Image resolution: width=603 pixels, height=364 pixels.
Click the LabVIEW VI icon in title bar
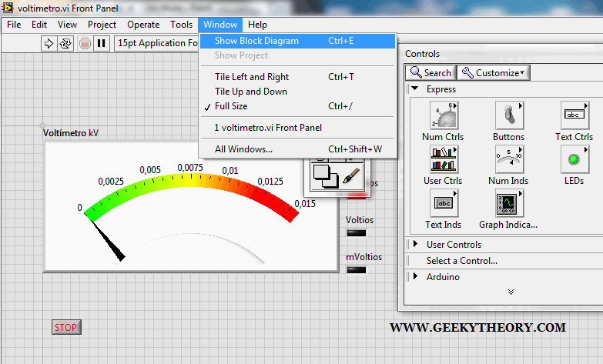point(7,8)
